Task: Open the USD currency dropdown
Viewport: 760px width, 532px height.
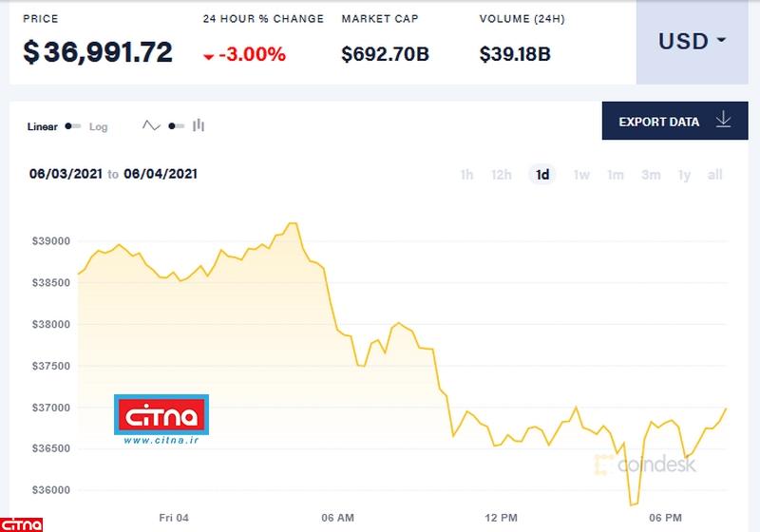Action: coord(692,42)
